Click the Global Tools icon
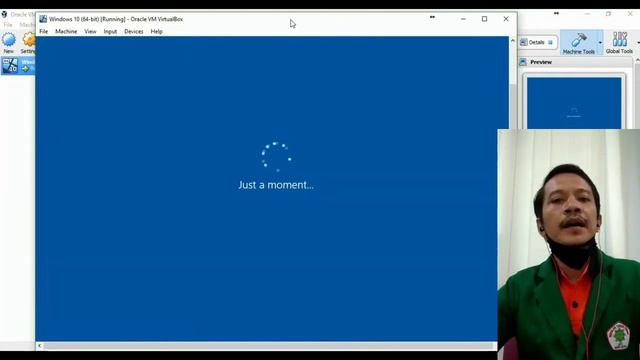 (619, 40)
